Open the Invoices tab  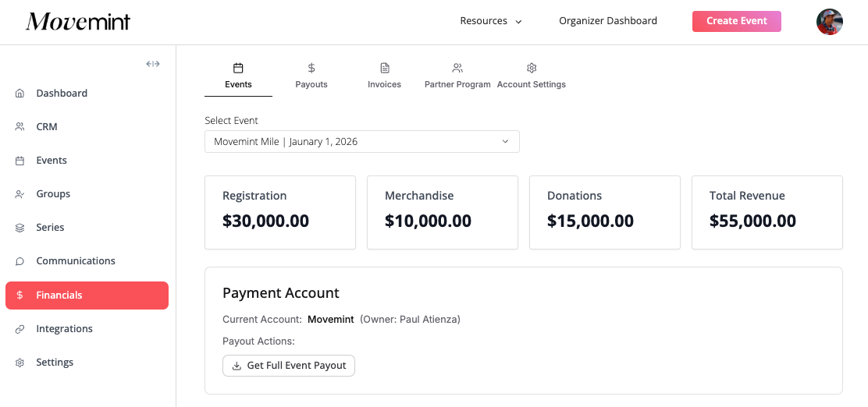[x=384, y=76]
